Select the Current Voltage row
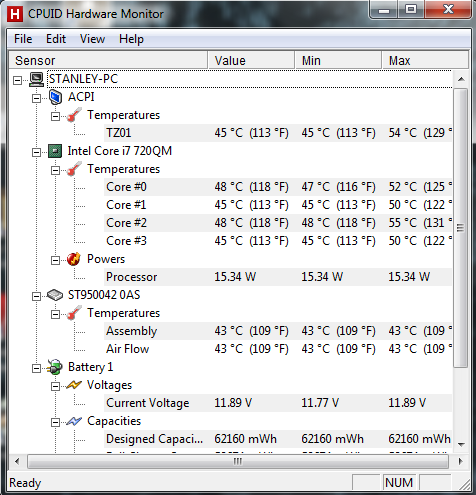This screenshot has width=476, height=495. tap(278, 403)
